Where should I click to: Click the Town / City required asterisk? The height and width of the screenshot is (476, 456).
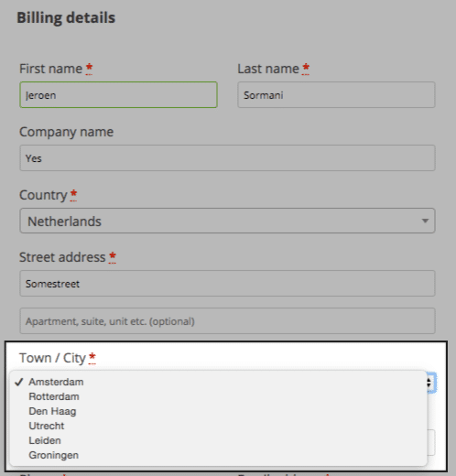point(92,358)
